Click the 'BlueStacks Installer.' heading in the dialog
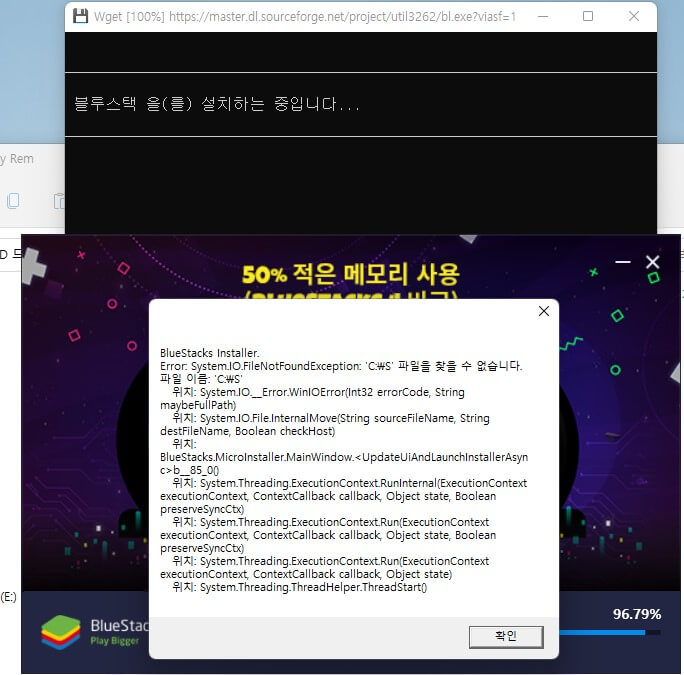The image size is (684, 675). coord(209,353)
